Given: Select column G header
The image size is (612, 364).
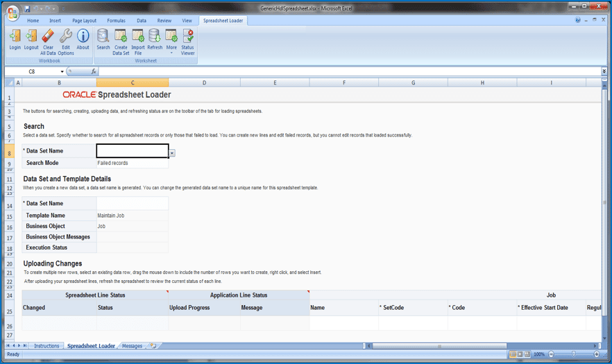Looking at the screenshot, I should coord(413,83).
